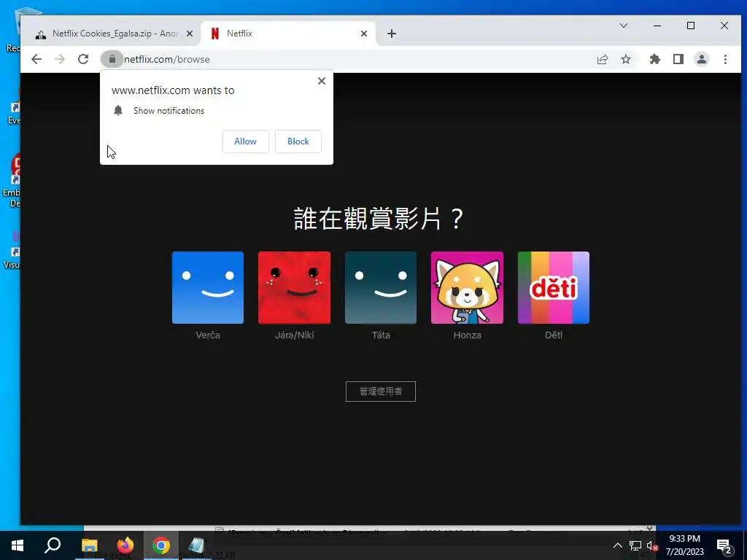Open Windows taskbar search
The image size is (747, 560).
(53, 545)
